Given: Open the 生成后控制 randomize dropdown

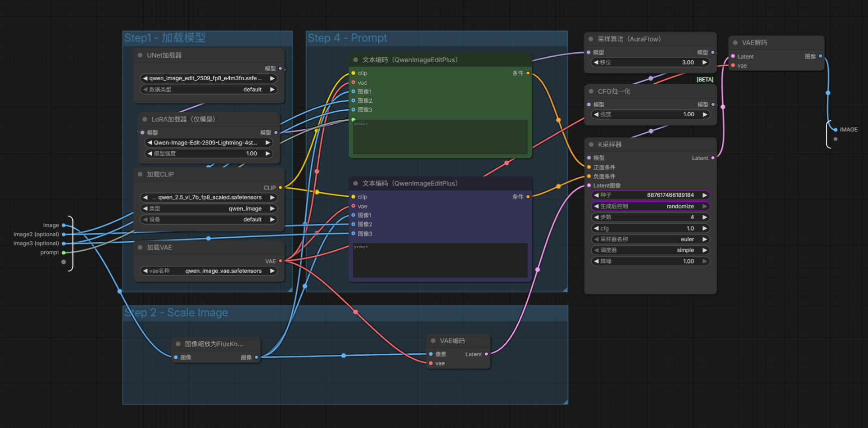Looking at the screenshot, I should [650, 206].
